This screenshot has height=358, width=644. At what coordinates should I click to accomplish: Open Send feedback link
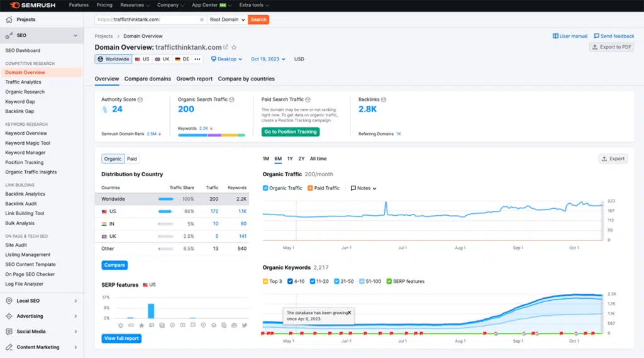click(x=614, y=36)
